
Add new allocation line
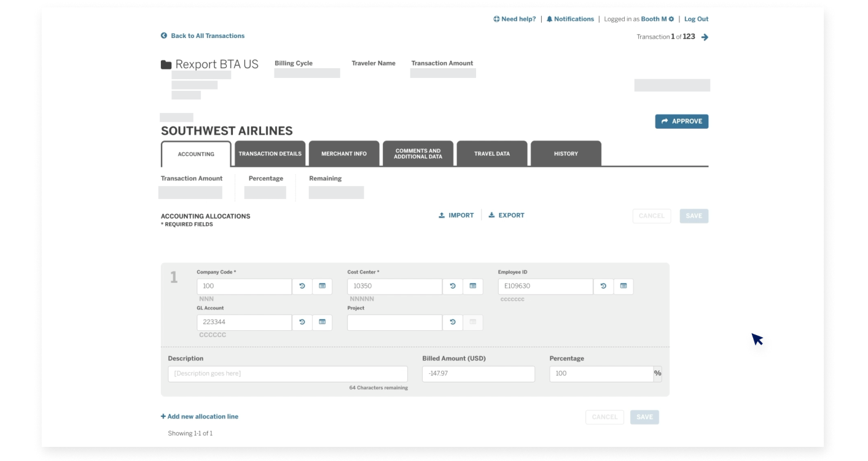(x=199, y=416)
